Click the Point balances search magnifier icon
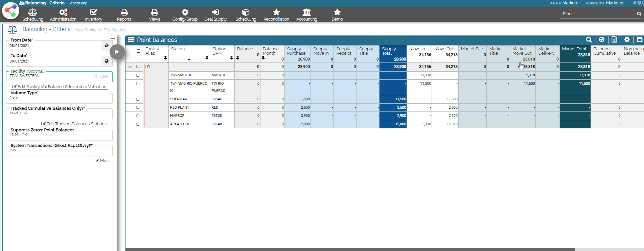The height and width of the screenshot is (251, 644). click(x=589, y=40)
